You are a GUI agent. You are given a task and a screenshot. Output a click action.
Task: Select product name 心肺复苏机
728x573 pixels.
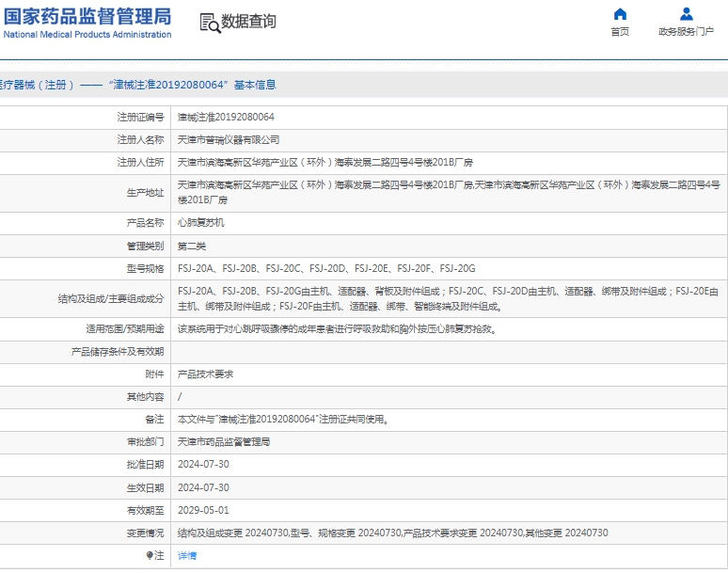pyautogui.click(x=201, y=223)
